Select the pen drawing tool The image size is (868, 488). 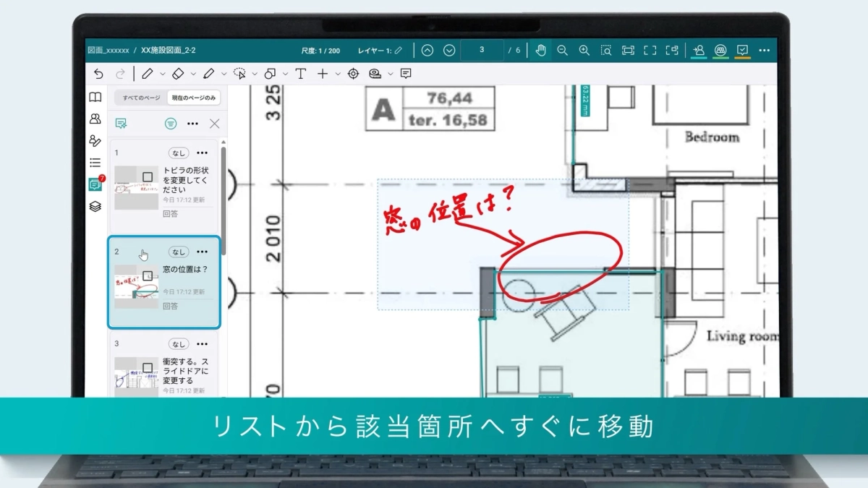pyautogui.click(x=147, y=74)
